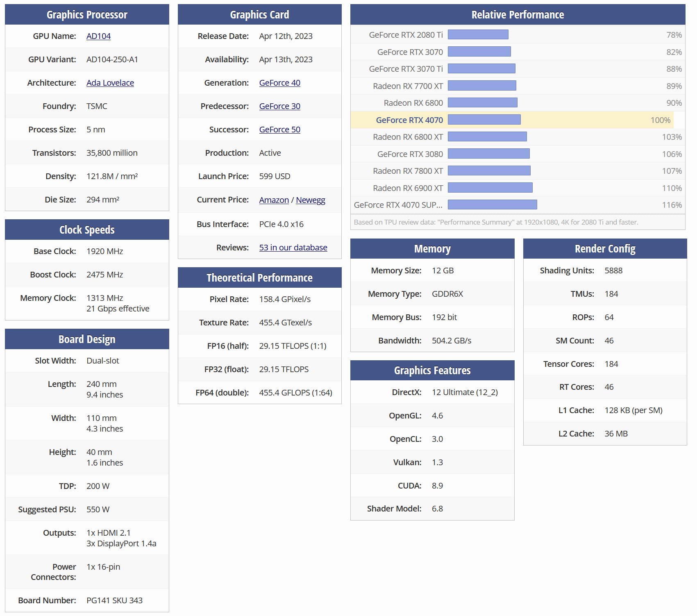Open the AD104 GPU name link
The image size is (697, 616).
[x=98, y=36]
